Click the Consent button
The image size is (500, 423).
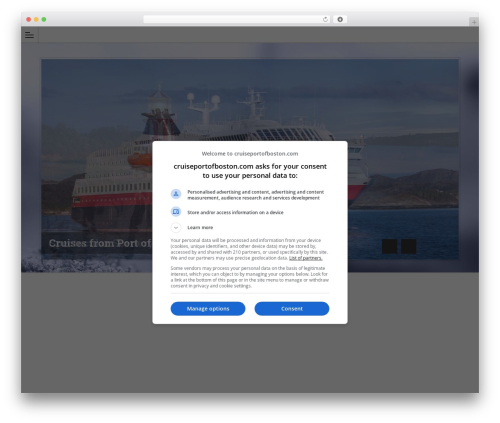pos(292,309)
